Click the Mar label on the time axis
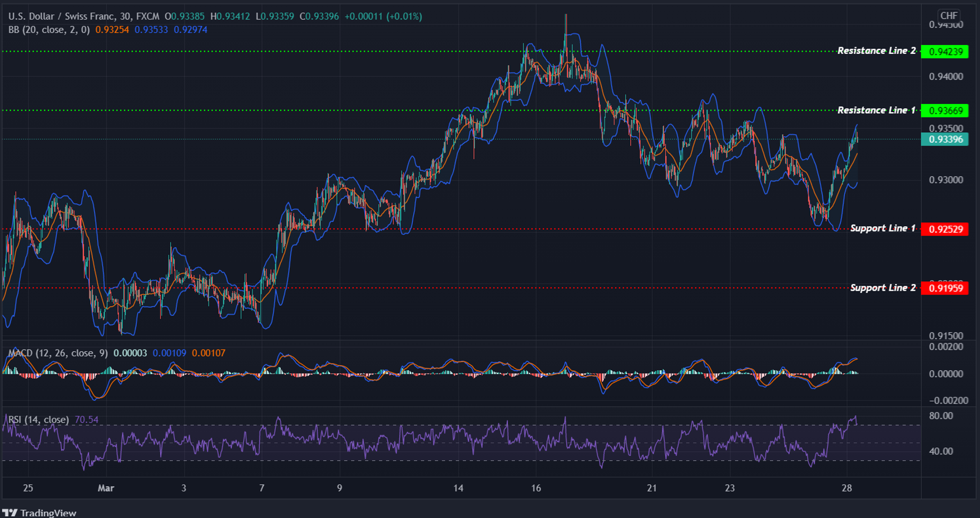 106,488
